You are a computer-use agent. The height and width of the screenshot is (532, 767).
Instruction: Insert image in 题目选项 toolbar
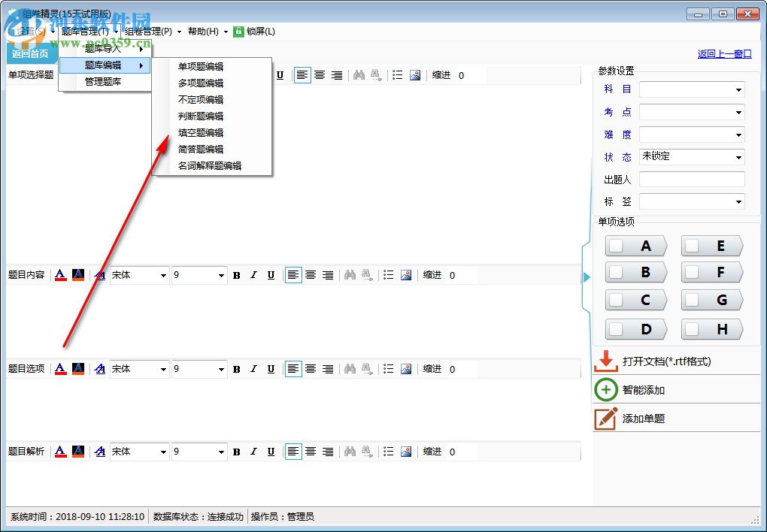coord(406,369)
